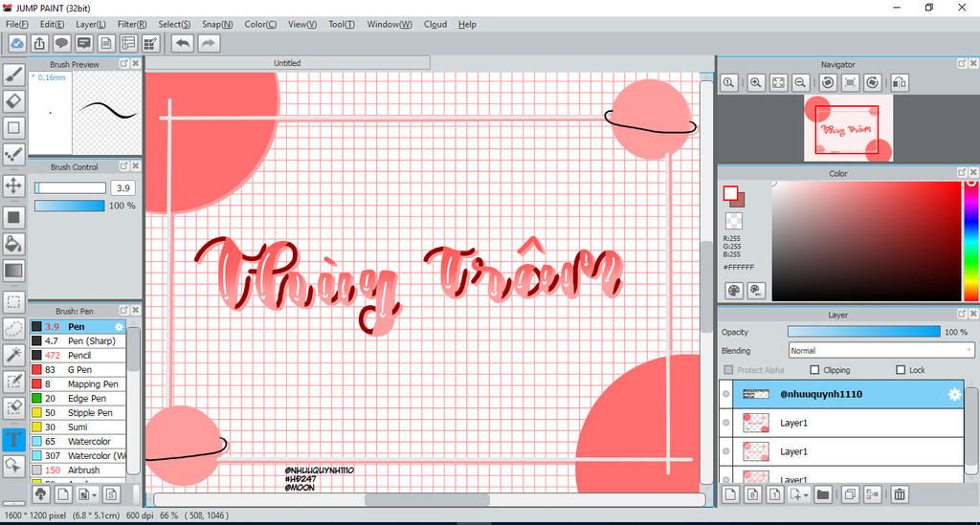Image resolution: width=980 pixels, height=525 pixels.
Task: Select the Brush tool in left toolbar
Action: tap(13, 75)
